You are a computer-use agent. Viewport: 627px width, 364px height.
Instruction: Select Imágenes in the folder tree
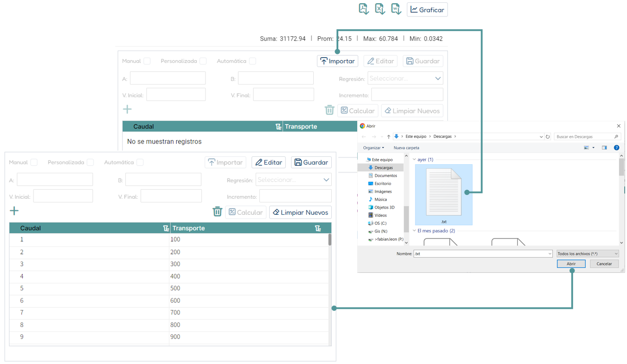click(383, 192)
